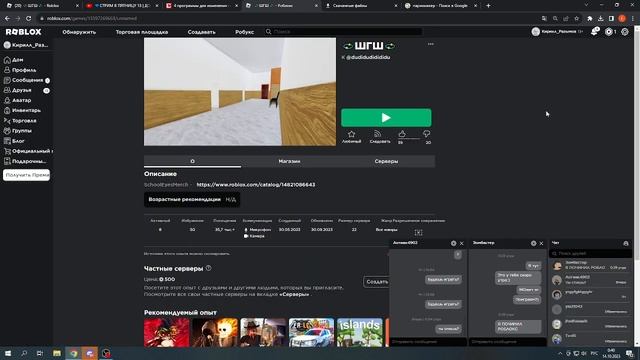Open File Explorer from taskbar

[57, 353]
